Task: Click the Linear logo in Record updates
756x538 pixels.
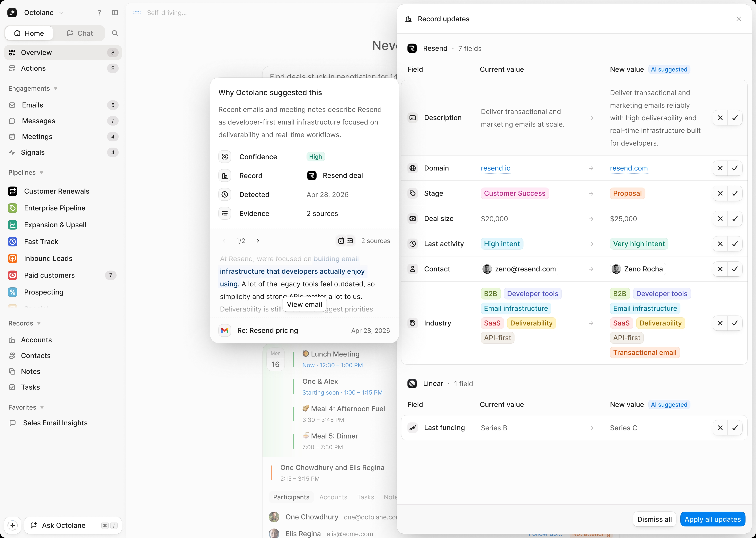Action: 412,384
